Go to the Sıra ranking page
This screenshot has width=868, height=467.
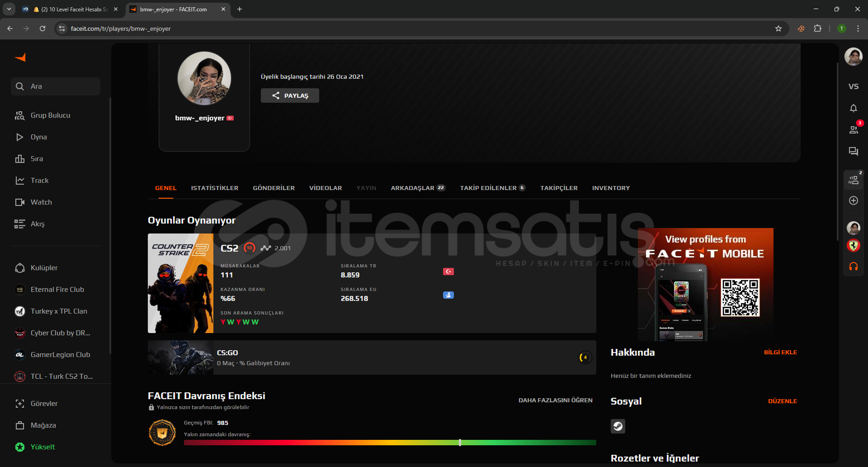click(37, 159)
